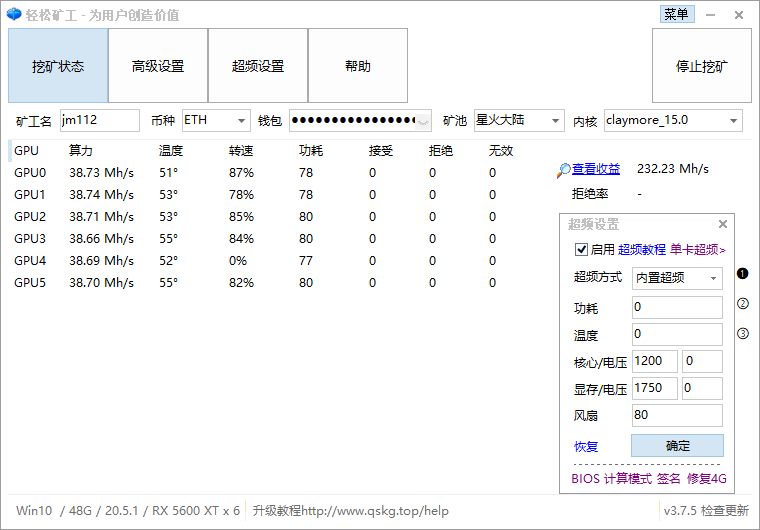Expand the 钱包 wallet address dropdown arrow

point(424,121)
